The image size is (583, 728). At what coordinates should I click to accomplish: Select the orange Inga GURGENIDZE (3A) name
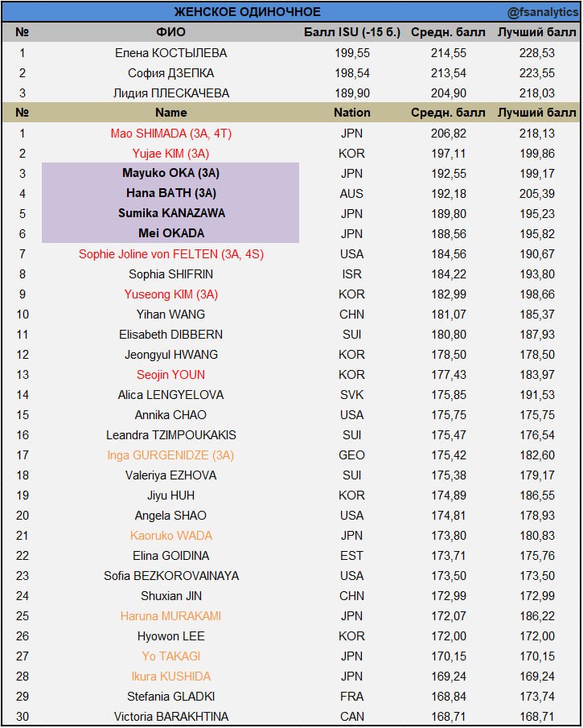click(x=170, y=455)
